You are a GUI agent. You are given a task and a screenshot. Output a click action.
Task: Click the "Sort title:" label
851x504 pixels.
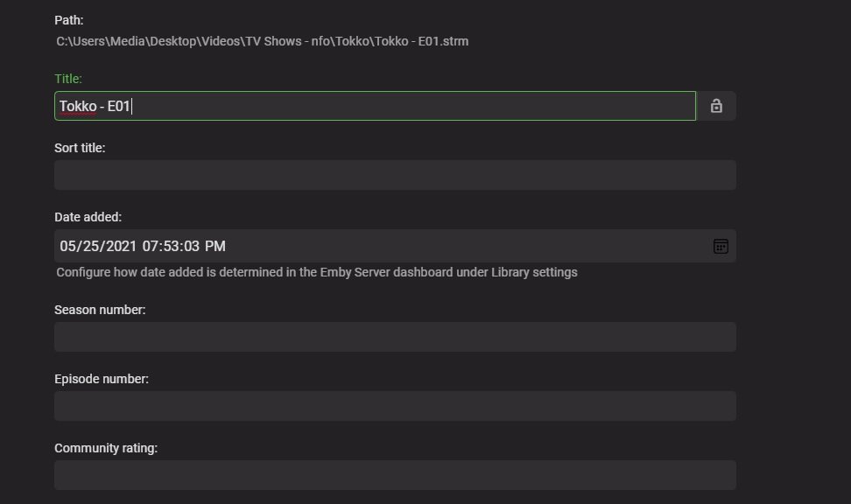[x=80, y=148]
